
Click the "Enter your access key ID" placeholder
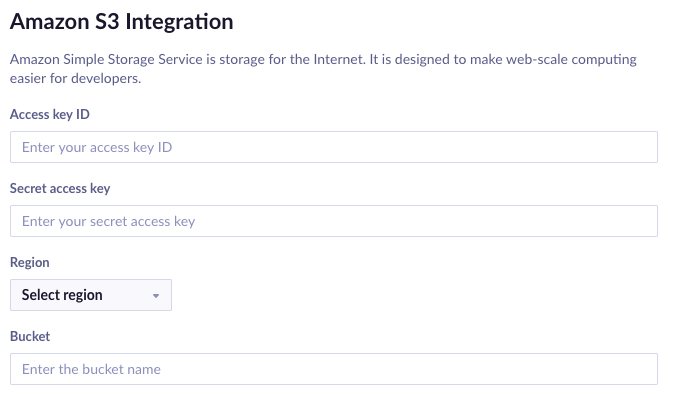click(98, 147)
